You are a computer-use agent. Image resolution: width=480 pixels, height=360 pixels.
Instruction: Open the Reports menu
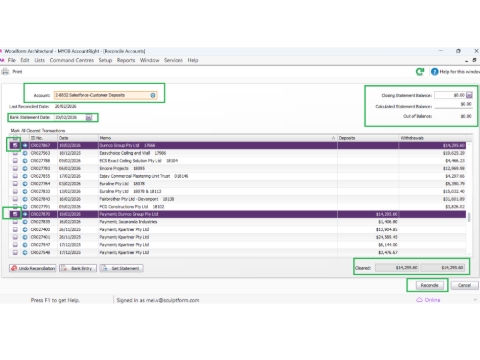126,60
